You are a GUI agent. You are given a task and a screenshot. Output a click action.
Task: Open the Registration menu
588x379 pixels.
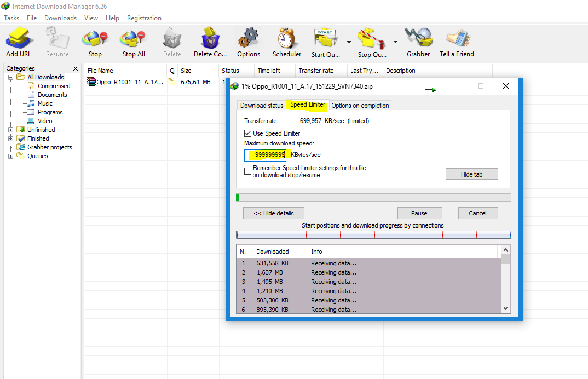tap(144, 18)
